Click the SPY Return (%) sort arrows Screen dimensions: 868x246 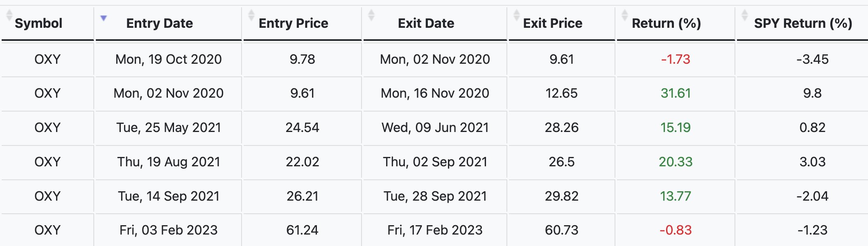[745, 15]
